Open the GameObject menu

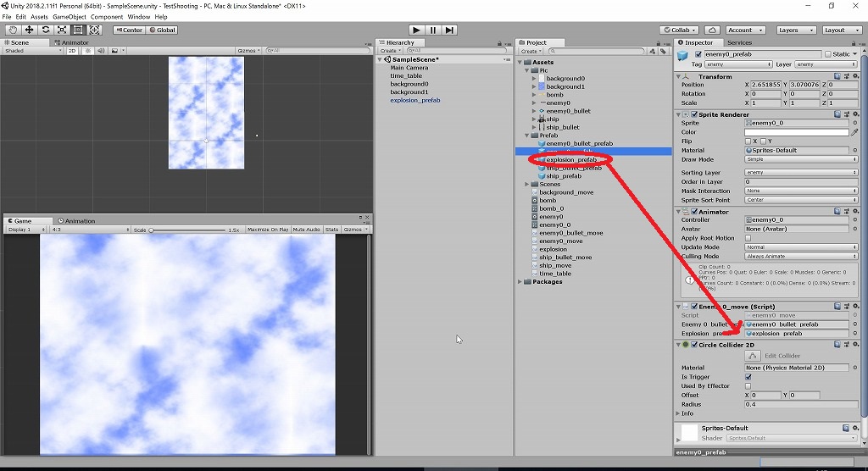(x=70, y=17)
